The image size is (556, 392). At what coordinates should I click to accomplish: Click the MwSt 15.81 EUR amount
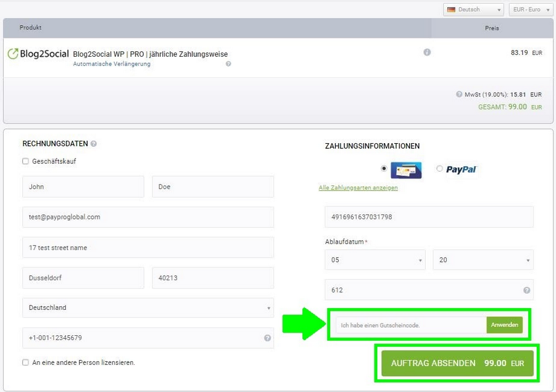point(526,94)
